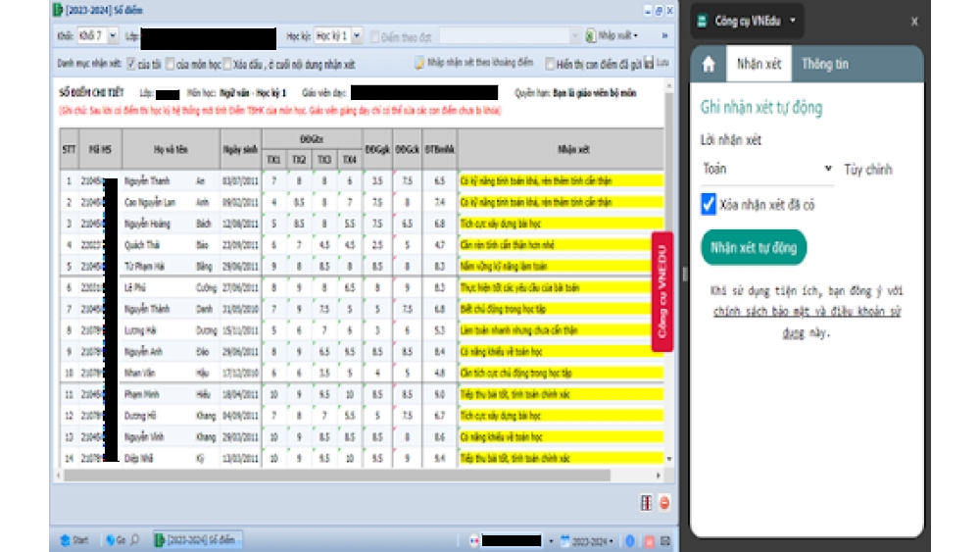
Task: Open the Học kỳ 1 semester dropdown
Action: click(x=357, y=36)
